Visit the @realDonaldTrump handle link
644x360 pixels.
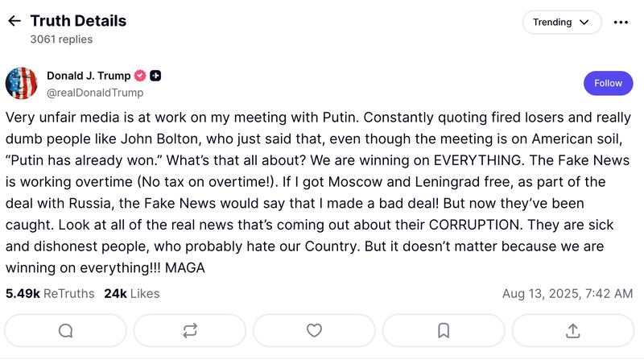pyautogui.click(x=95, y=93)
